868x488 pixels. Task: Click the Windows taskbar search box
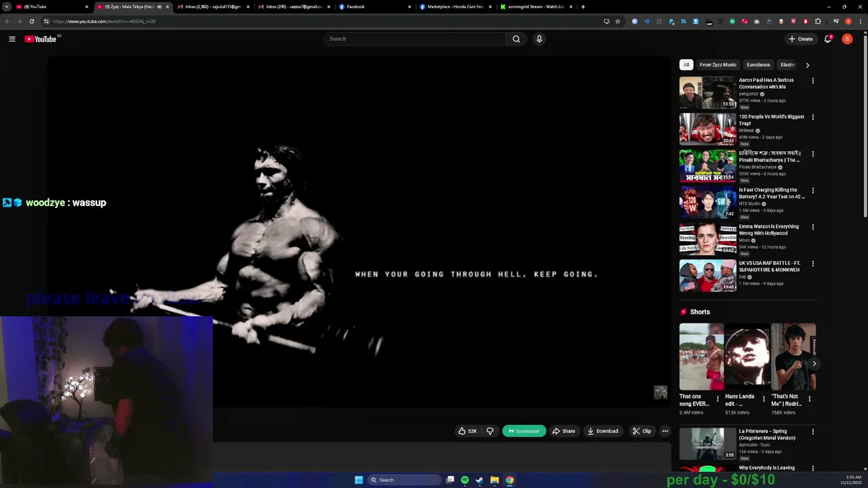coord(405,480)
